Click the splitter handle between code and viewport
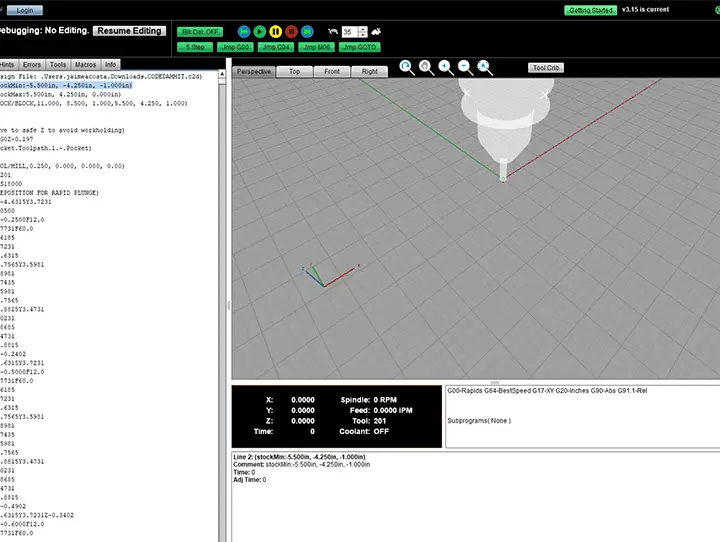This screenshot has height=542, width=720. click(x=229, y=305)
